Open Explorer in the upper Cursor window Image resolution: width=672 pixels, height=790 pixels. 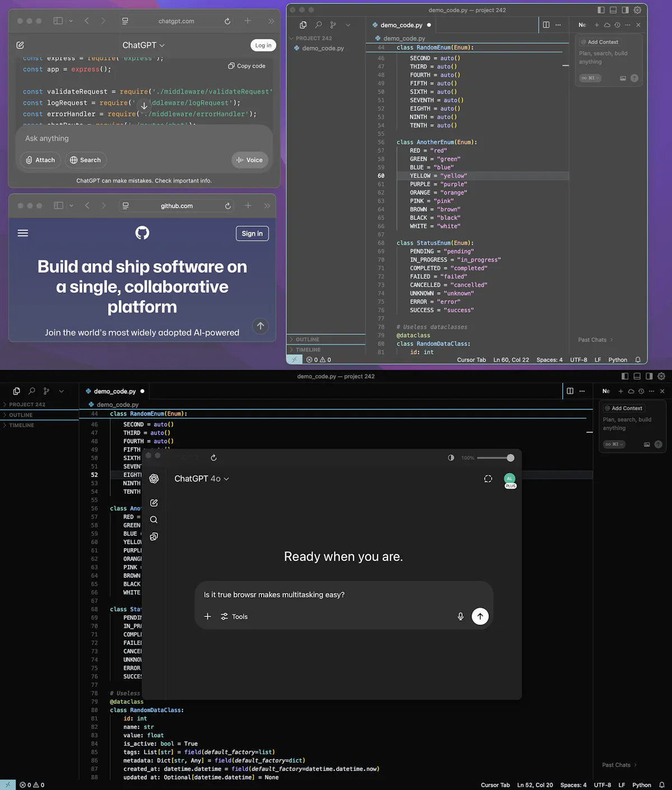coord(303,25)
